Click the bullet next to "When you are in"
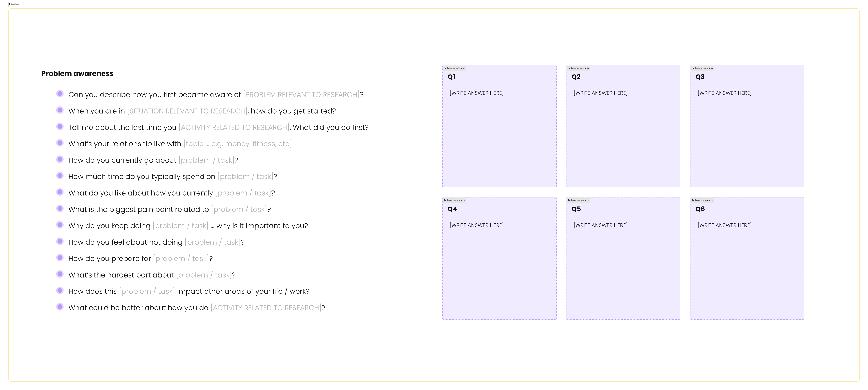The width and height of the screenshot is (868, 390). tap(60, 110)
